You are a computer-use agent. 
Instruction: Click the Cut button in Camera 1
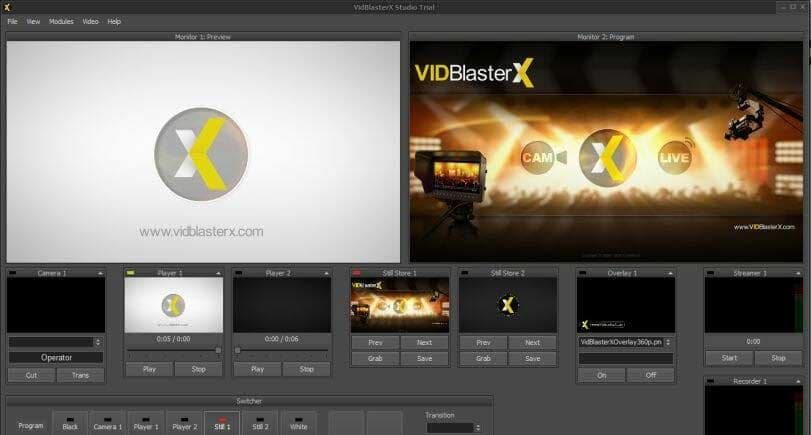32,375
